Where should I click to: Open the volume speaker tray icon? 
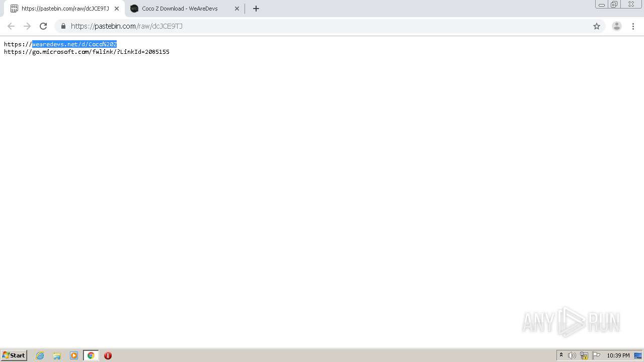click(x=572, y=355)
